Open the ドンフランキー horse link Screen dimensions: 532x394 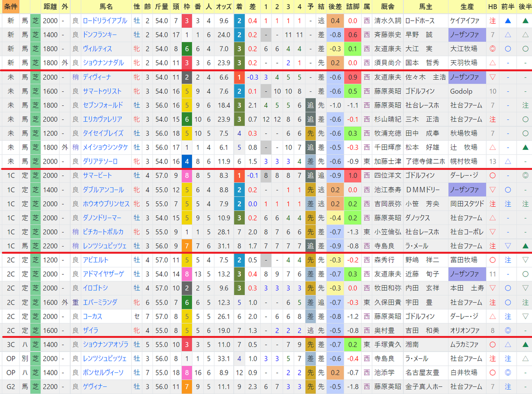tap(100, 35)
